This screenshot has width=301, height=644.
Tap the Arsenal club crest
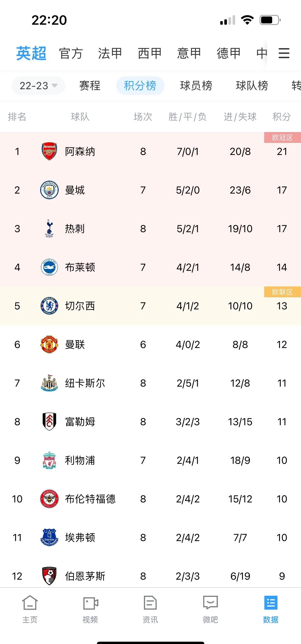49,151
